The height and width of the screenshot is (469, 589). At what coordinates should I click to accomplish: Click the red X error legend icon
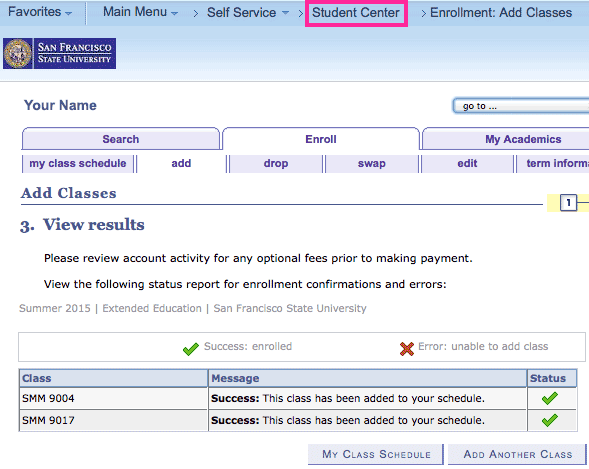(x=407, y=348)
